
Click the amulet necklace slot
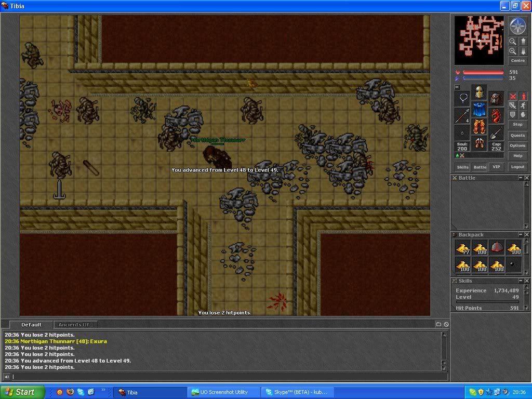coord(462,98)
